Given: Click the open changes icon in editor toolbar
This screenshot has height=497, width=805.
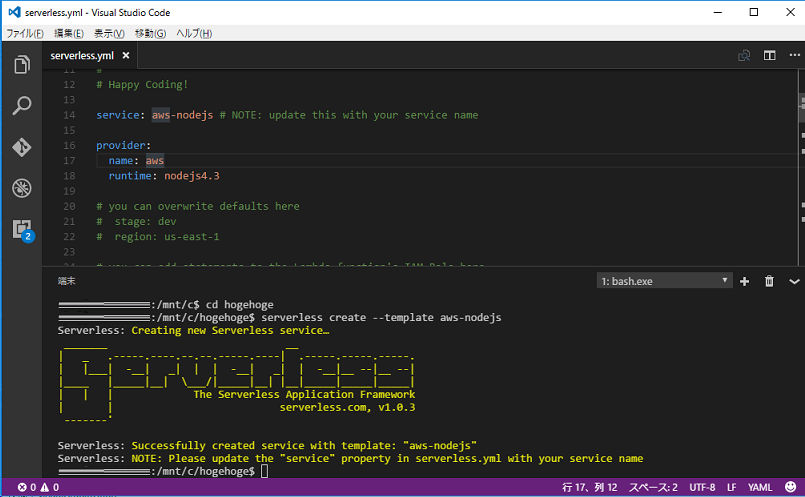Looking at the screenshot, I should [744, 55].
